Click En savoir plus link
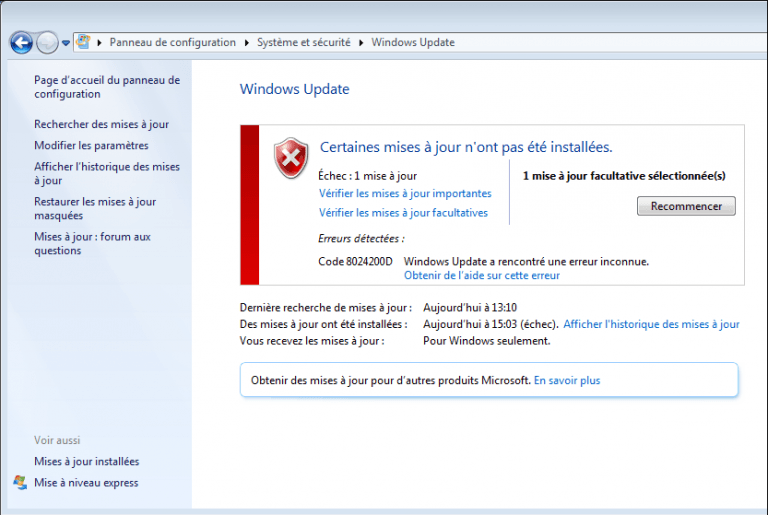Viewport: 768px width, 515px height. tap(567, 380)
